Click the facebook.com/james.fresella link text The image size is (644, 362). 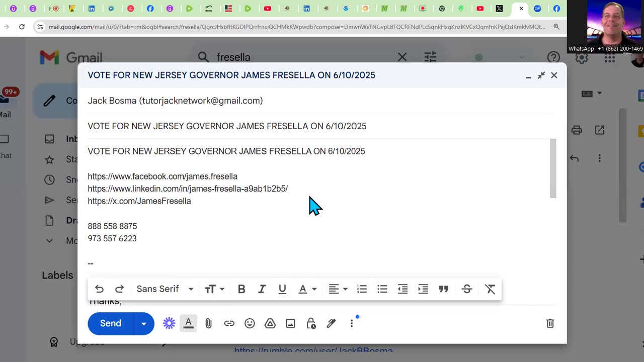163,176
